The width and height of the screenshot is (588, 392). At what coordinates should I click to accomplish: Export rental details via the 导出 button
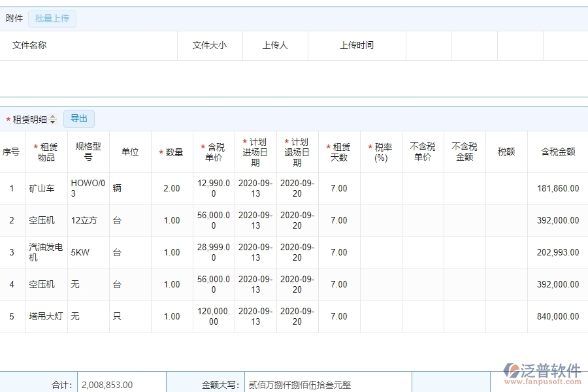78,118
